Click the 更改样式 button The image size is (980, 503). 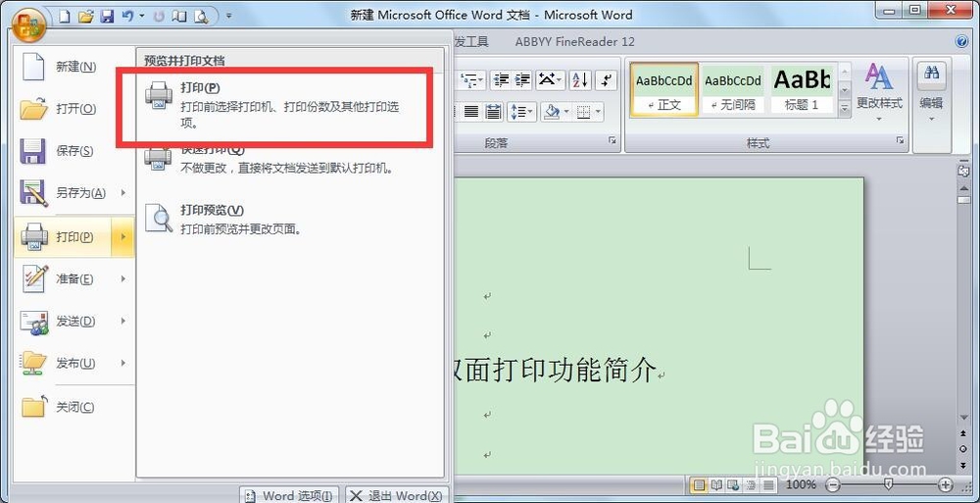(879, 92)
